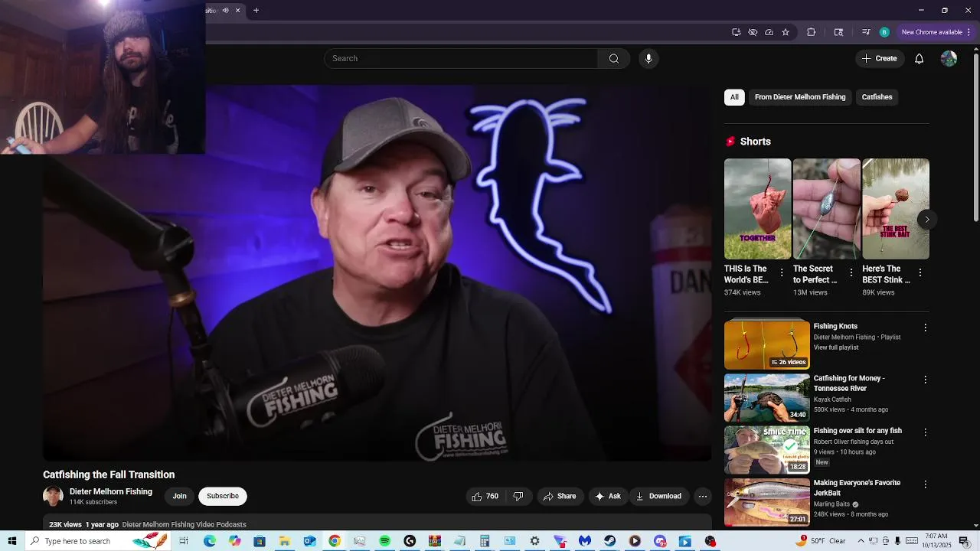Open Microsoft Edge from the taskbar

pyautogui.click(x=209, y=541)
